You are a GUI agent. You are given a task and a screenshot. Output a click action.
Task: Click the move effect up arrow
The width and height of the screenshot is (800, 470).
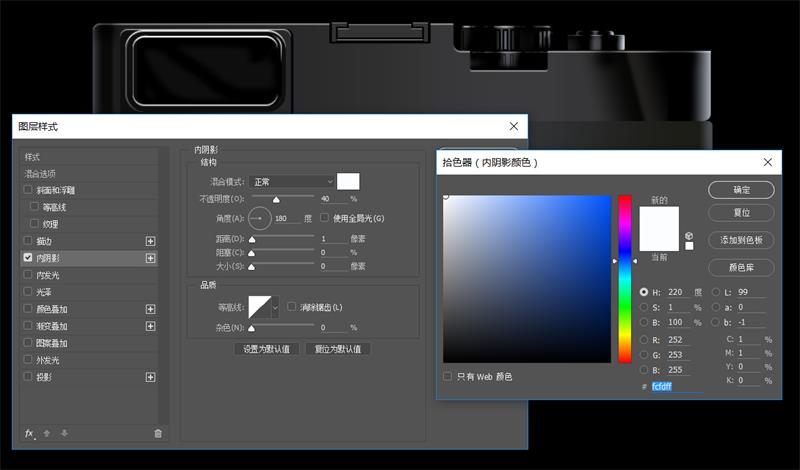47,433
